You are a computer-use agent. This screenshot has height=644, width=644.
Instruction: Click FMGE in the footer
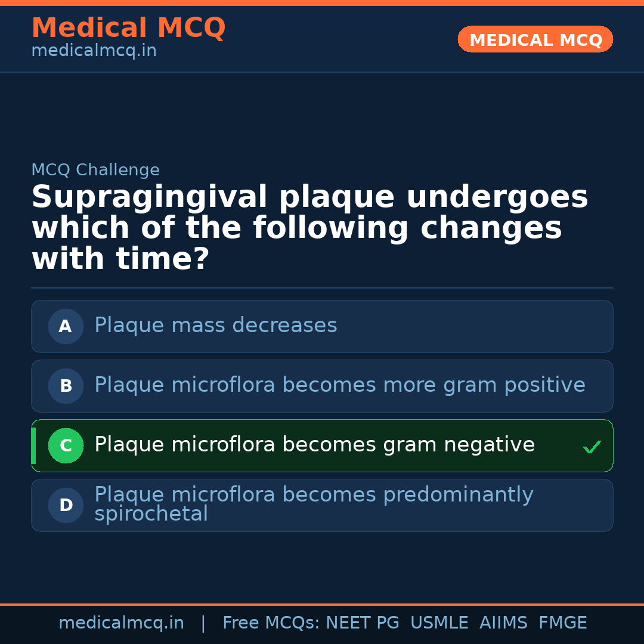(562, 623)
